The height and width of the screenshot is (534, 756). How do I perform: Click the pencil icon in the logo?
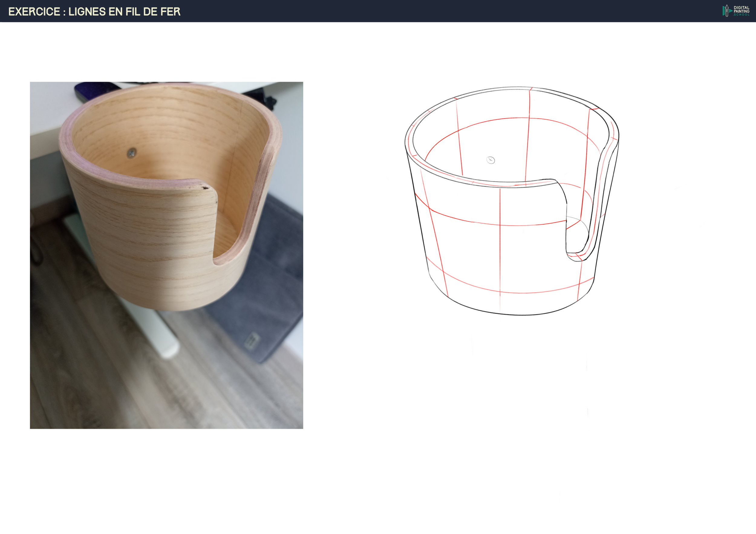coord(727,11)
